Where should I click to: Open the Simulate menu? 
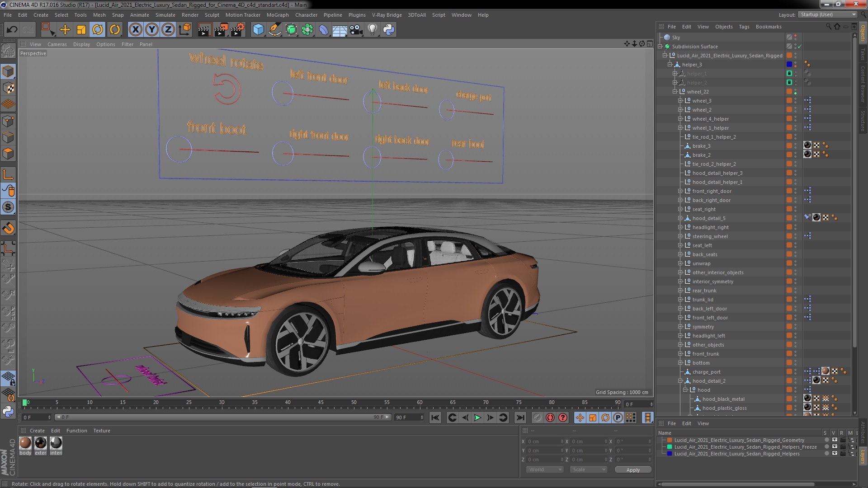pyautogui.click(x=165, y=15)
